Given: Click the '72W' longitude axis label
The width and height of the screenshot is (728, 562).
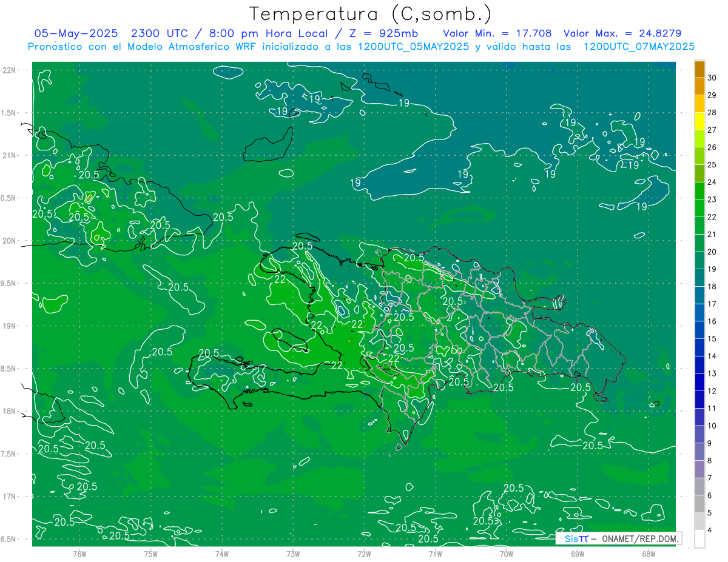Looking at the screenshot, I should click(x=364, y=554).
